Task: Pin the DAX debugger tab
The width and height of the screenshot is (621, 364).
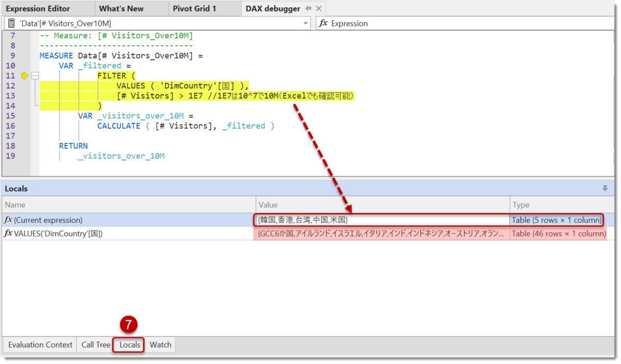Action: (308, 9)
